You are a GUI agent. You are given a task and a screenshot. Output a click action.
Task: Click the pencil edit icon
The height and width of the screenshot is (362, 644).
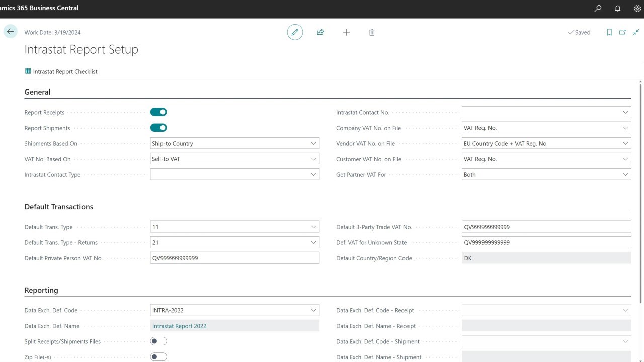[295, 32]
